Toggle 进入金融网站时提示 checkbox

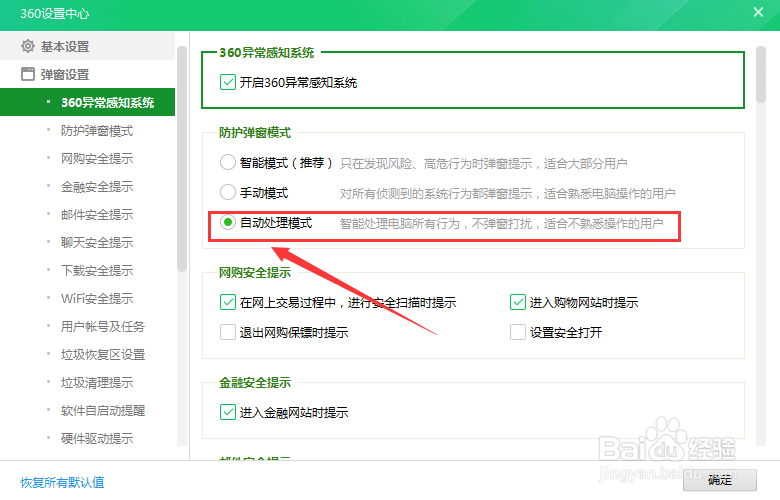coord(228,412)
